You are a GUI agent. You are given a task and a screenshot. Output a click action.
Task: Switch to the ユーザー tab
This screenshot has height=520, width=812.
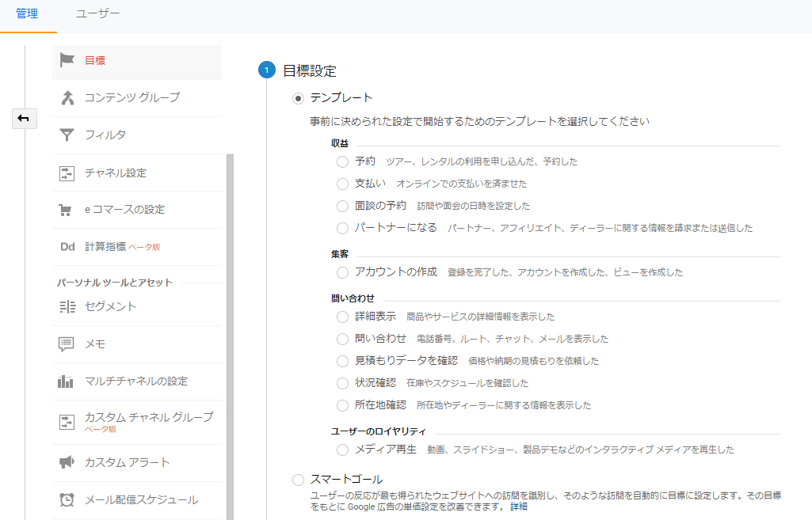point(98,13)
